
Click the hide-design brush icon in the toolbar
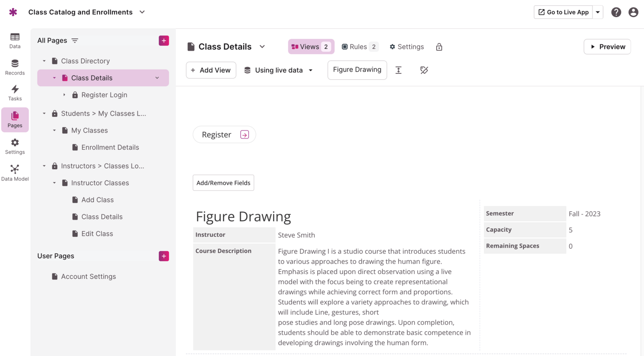tap(424, 70)
